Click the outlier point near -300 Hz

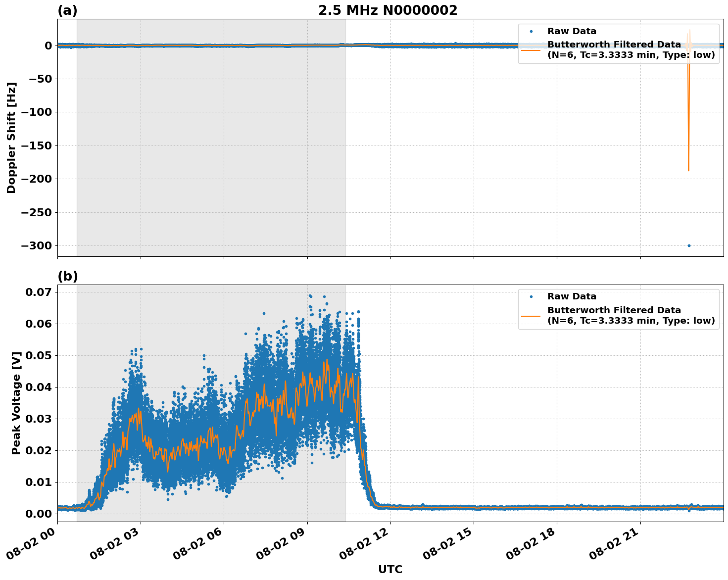(x=690, y=244)
